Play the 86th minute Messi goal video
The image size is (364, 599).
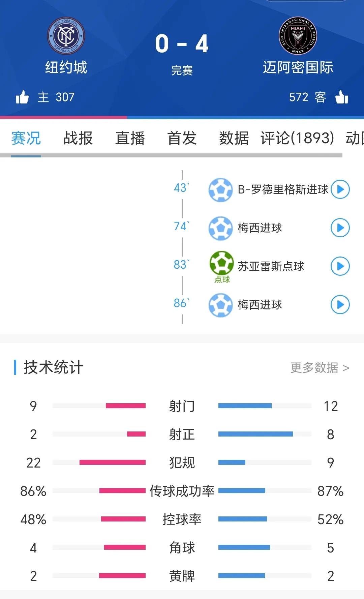(x=340, y=305)
